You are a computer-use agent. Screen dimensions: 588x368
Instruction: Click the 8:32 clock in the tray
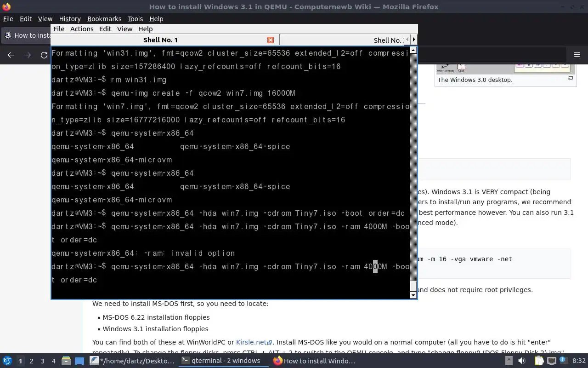click(579, 361)
